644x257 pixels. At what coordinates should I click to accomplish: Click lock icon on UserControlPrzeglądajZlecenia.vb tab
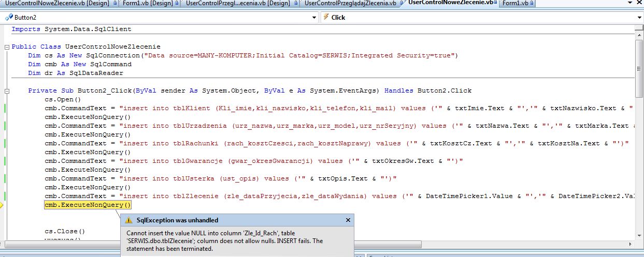point(400,3)
